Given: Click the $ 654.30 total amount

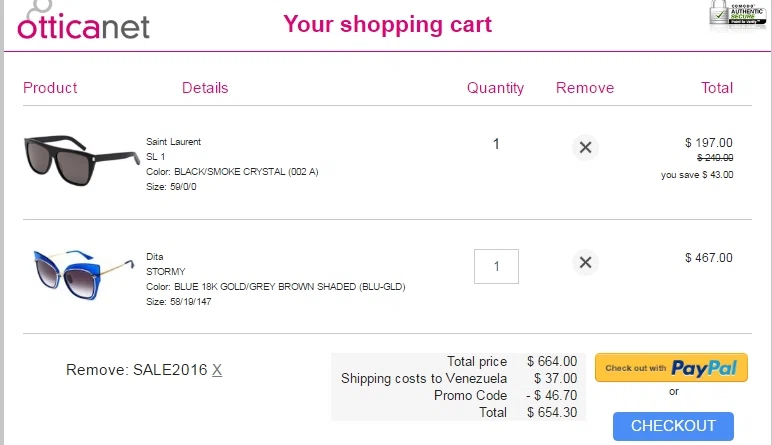Looking at the screenshot, I should (x=552, y=412).
